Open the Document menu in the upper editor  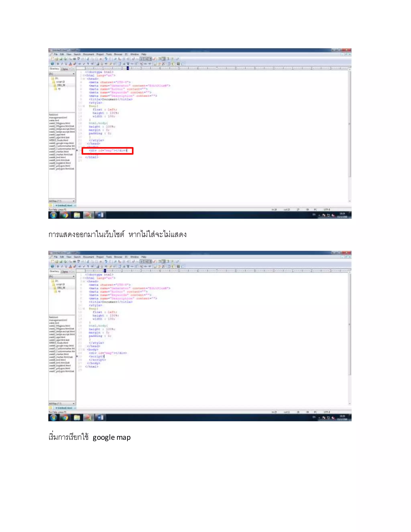[x=88, y=54]
